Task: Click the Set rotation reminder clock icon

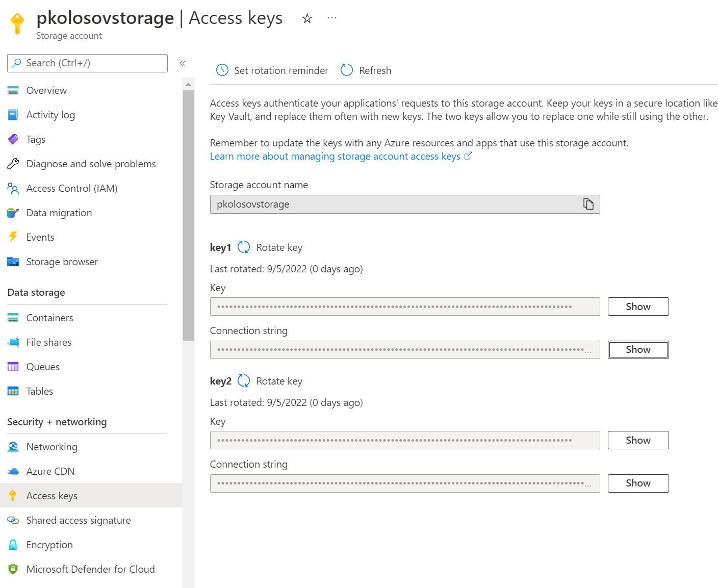Action: coord(222,70)
